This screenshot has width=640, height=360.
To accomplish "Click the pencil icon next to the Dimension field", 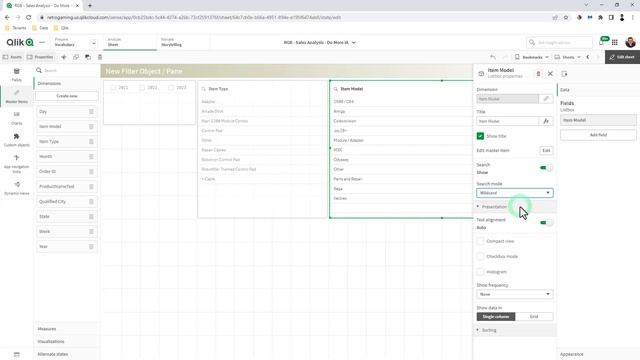I will pos(546,99).
